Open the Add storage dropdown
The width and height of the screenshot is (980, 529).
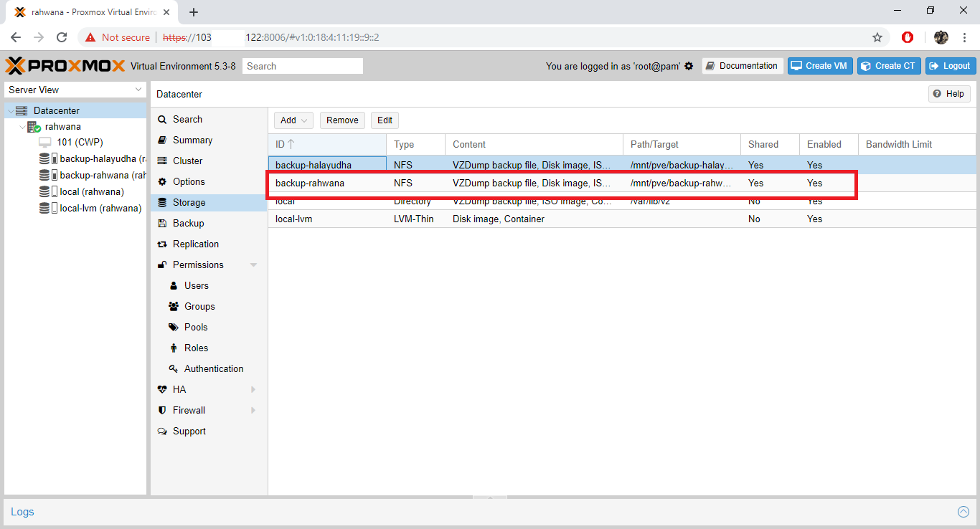[x=293, y=120]
